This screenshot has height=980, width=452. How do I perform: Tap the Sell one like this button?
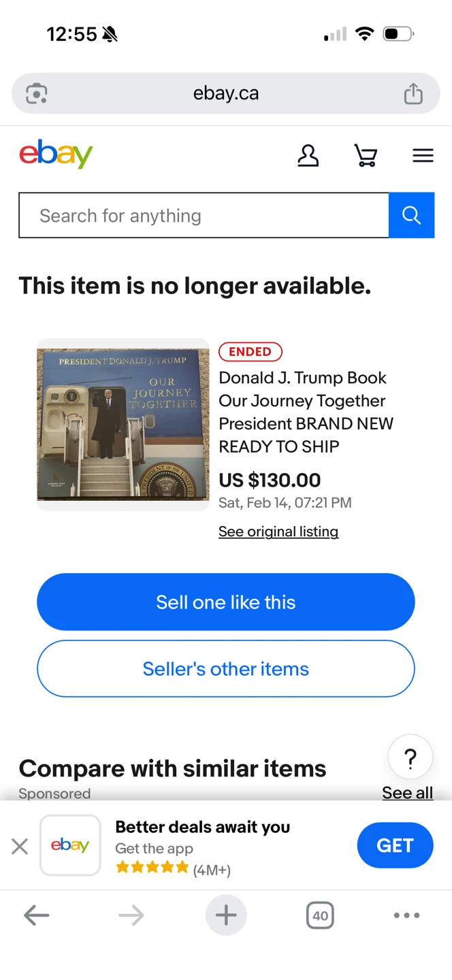coord(226,602)
